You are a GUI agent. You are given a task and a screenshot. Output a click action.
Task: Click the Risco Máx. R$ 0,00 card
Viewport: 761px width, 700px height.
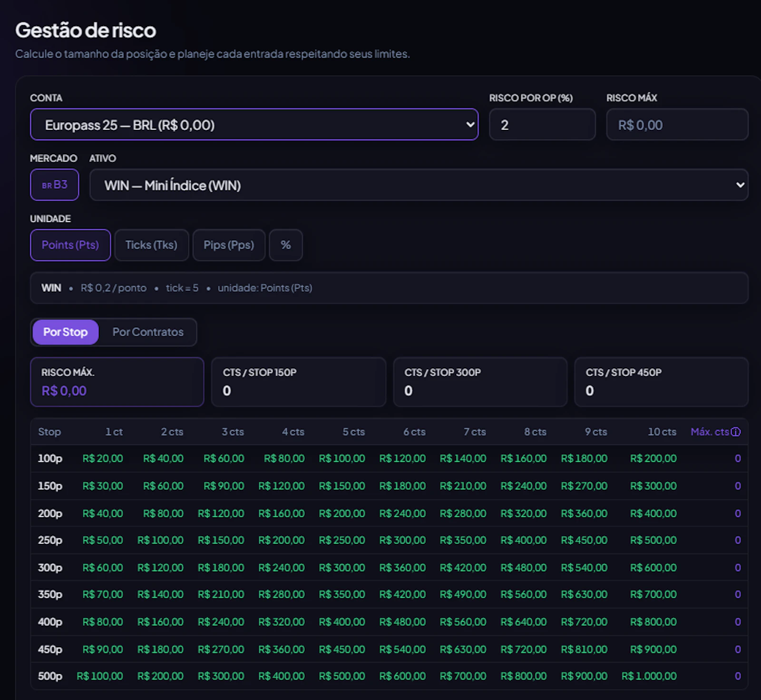[117, 382]
